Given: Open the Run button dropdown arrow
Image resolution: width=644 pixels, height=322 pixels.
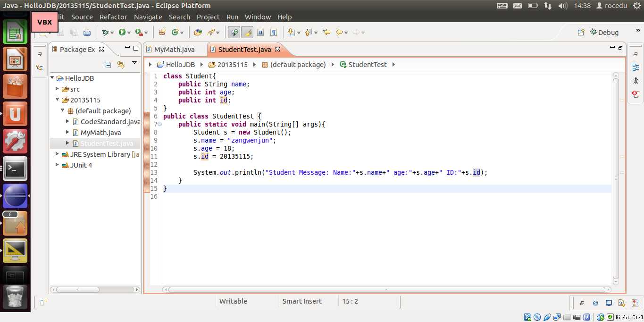Looking at the screenshot, I should pos(129,33).
